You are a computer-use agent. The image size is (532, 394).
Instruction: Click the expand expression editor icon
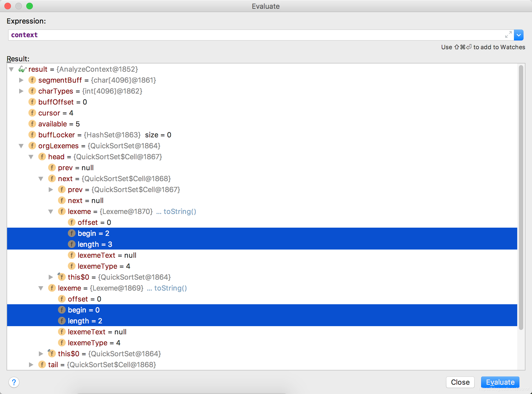tap(508, 35)
